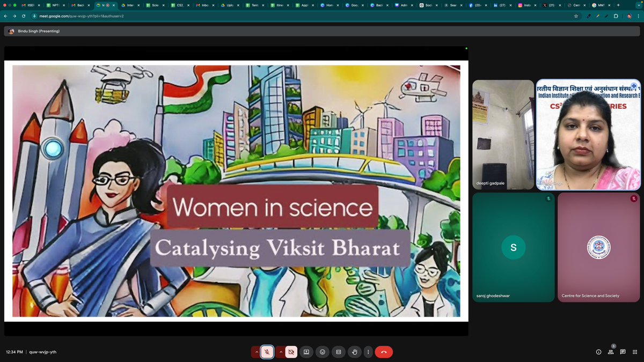
Task: Open meeting details info icon
Action: pos(598,352)
